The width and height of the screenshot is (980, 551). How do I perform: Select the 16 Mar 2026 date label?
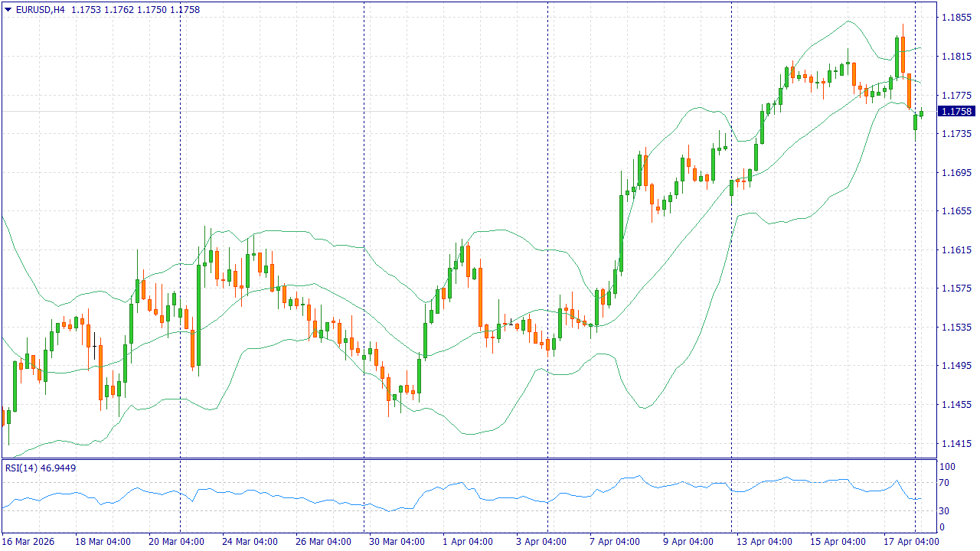point(30,542)
